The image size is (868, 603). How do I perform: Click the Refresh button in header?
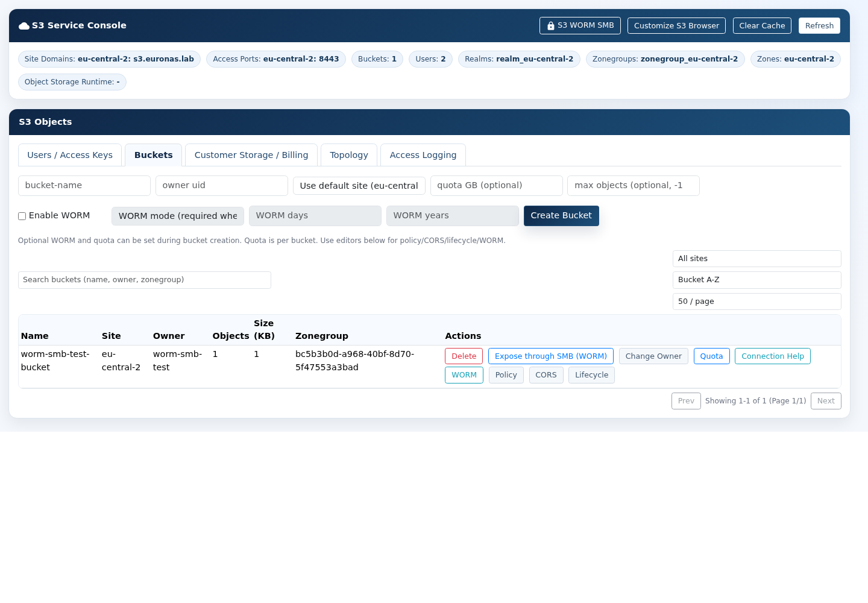pos(819,26)
